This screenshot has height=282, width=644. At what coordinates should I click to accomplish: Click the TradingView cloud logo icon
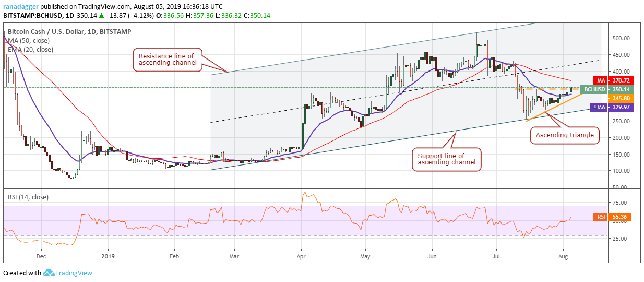coord(50,273)
